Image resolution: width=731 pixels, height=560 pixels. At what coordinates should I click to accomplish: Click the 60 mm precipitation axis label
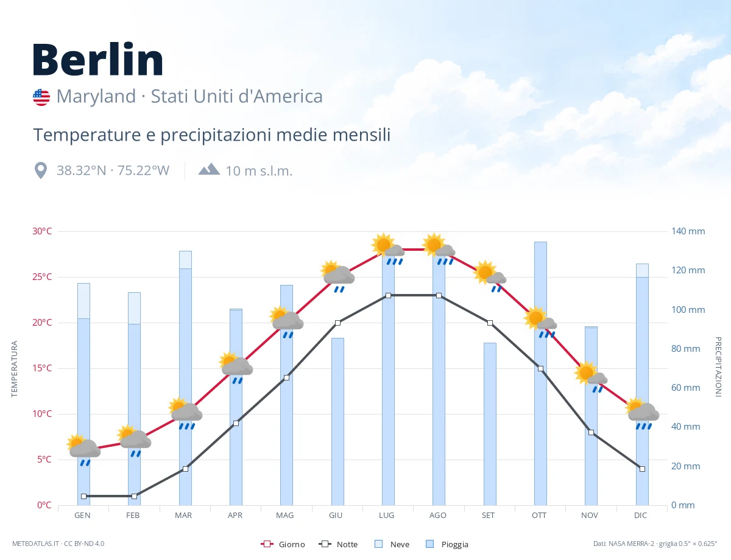pyautogui.click(x=686, y=388)
